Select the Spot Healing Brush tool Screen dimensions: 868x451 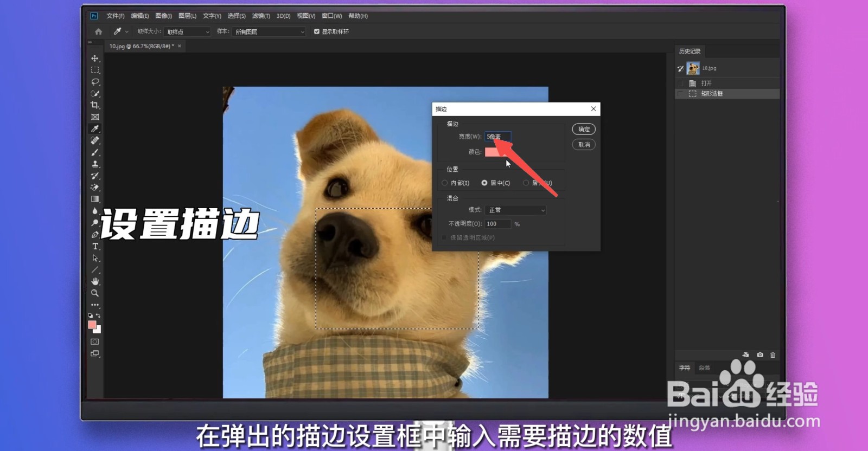click(x=95, y=140)
